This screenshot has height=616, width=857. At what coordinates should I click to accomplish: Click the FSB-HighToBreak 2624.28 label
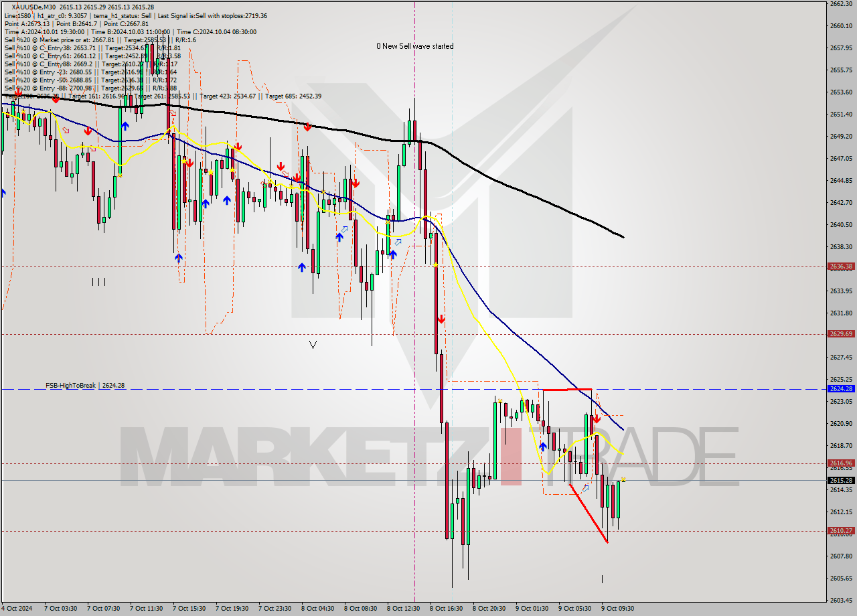click(x=85, y=386)
